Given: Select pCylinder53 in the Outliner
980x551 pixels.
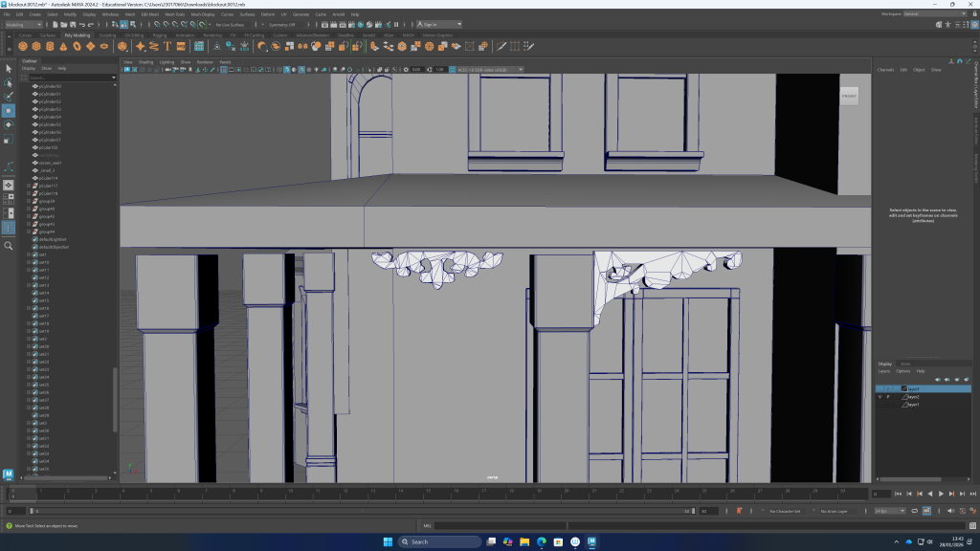Looking at the screenshot, I should tap(48, 110).
